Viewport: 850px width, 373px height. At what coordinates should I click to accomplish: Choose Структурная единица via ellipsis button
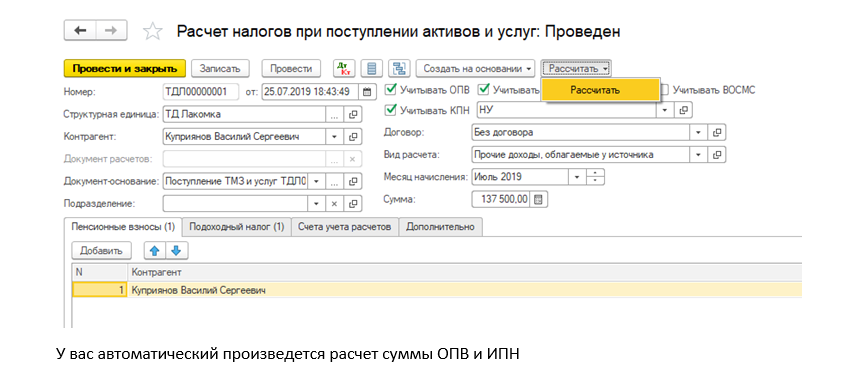coord(334,114)
